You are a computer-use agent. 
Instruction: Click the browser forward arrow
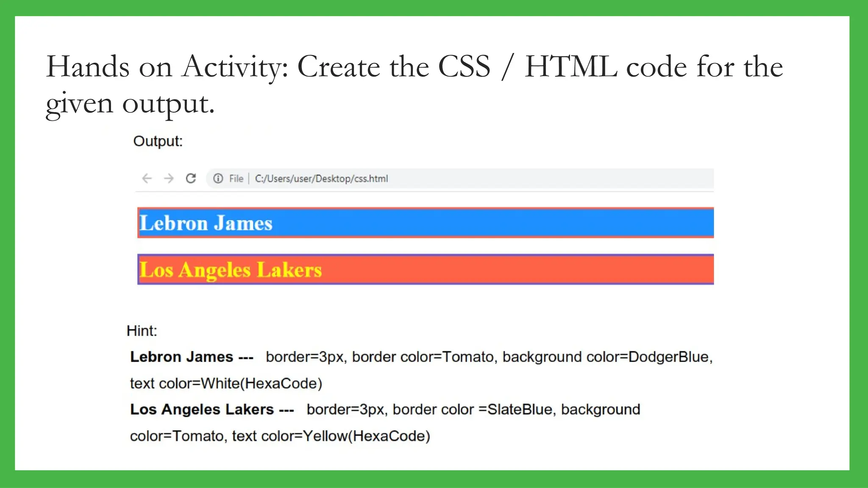coord(169,178)
